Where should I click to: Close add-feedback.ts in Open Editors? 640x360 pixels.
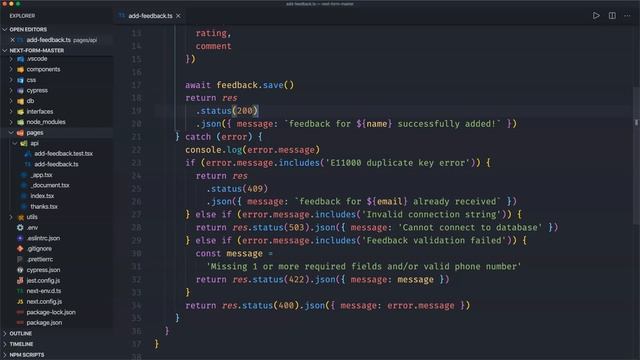(12, 40)
